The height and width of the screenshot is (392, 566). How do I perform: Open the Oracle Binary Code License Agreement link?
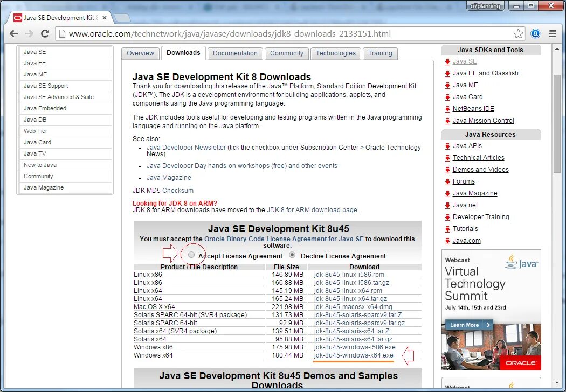[284, 239]
